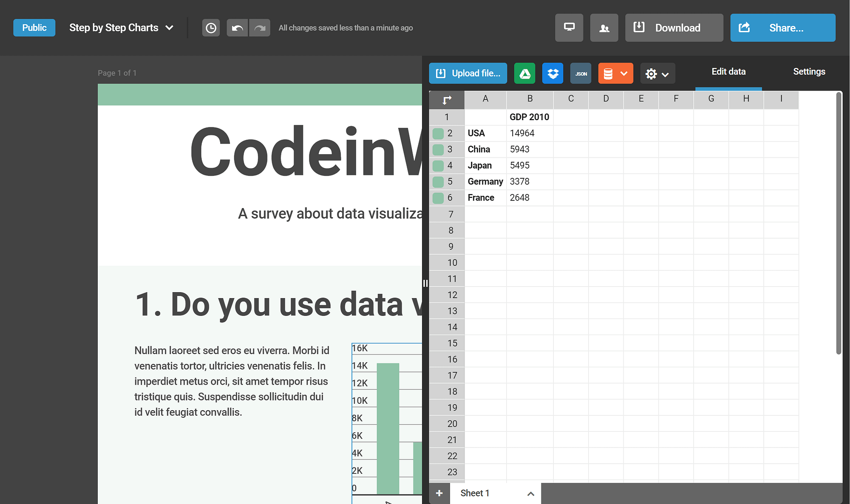Click the green color swatch for Germany row
The image size is (850, 504).
pos(438,182)
